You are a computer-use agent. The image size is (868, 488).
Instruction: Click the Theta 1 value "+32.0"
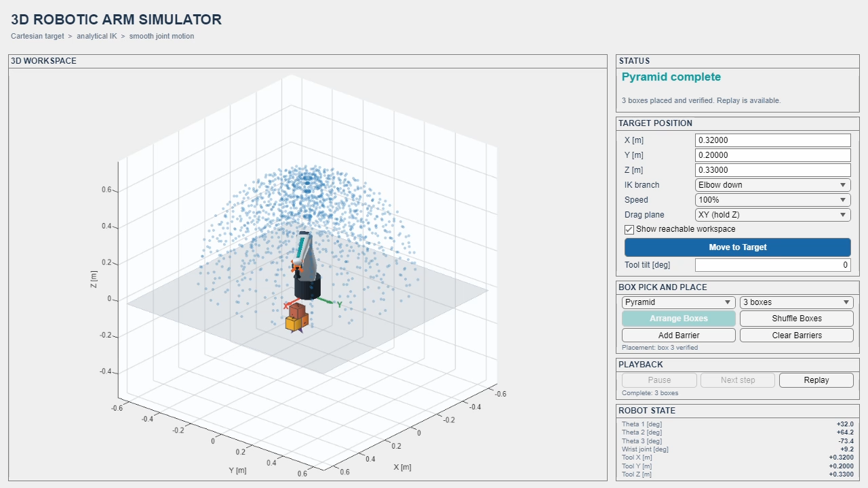click(845, 424)
